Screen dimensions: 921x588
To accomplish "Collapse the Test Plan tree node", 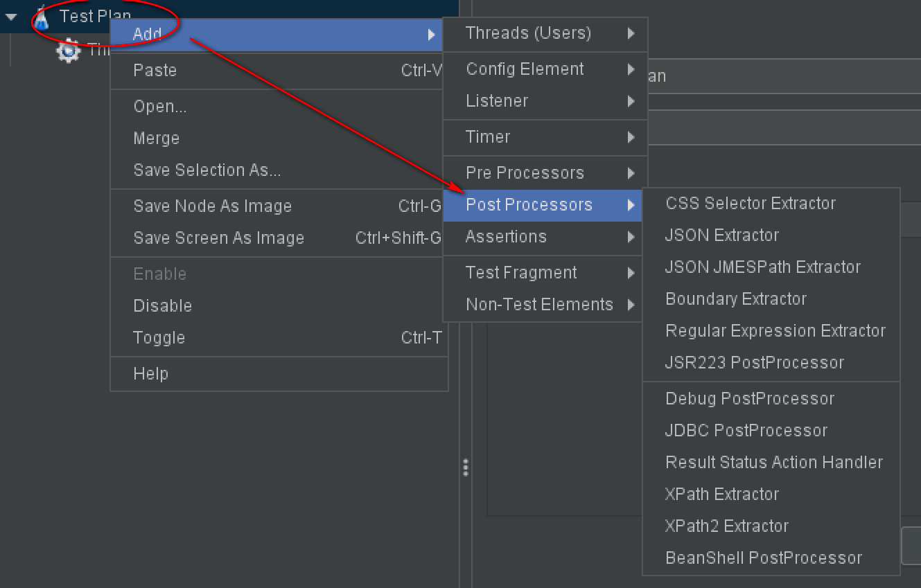I will point(12,17).
